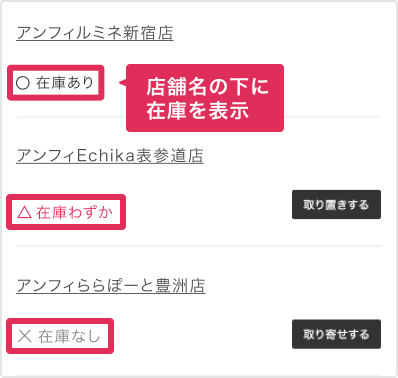Image resolution: width=398 pixels, height=378 pixels.
Task: Select the 在庫なし status text
Action: coord(69,336)
